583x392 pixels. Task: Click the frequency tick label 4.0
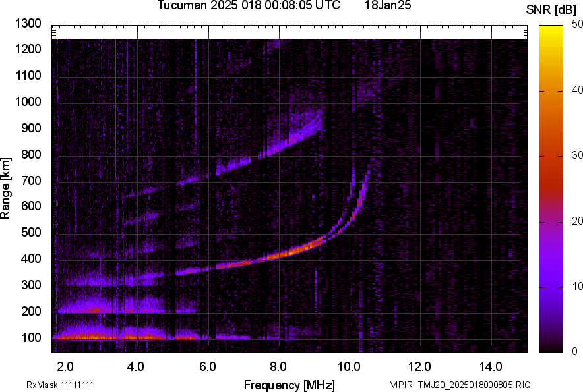click(136, 367)
